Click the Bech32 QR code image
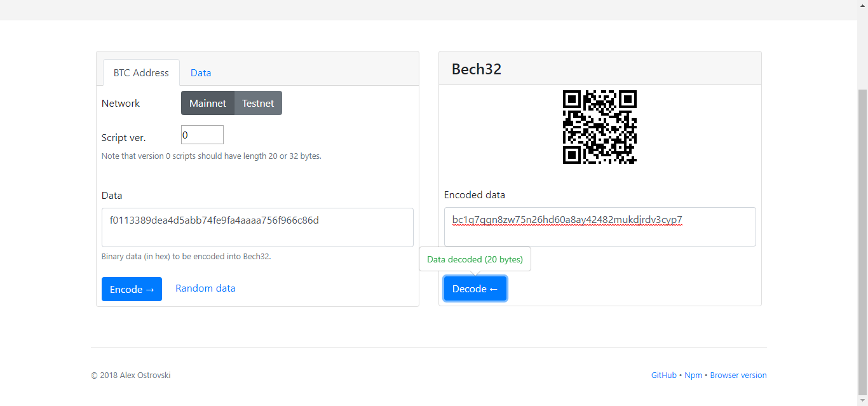Viewport: 868px width, 406px height. 600,127
